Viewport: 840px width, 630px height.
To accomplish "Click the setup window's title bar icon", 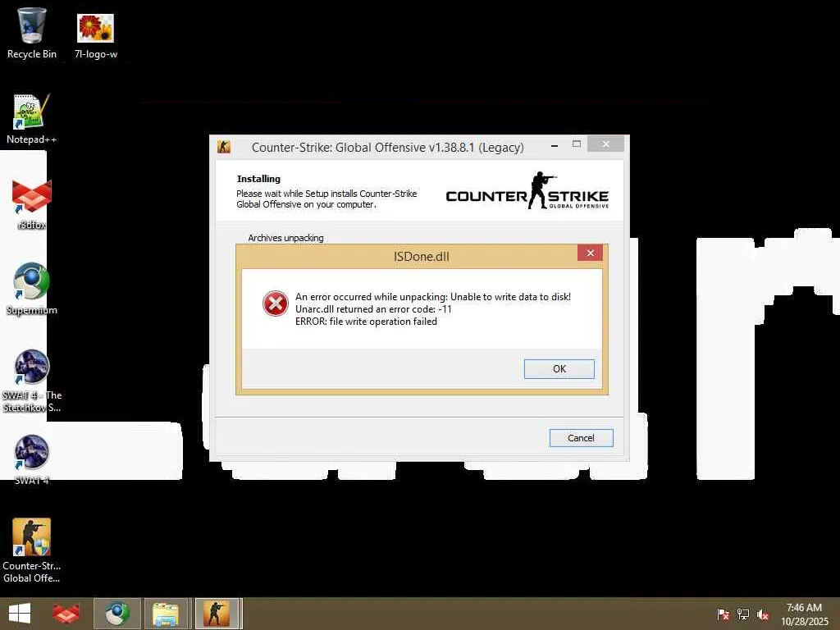I will click(x=224, y=147).
